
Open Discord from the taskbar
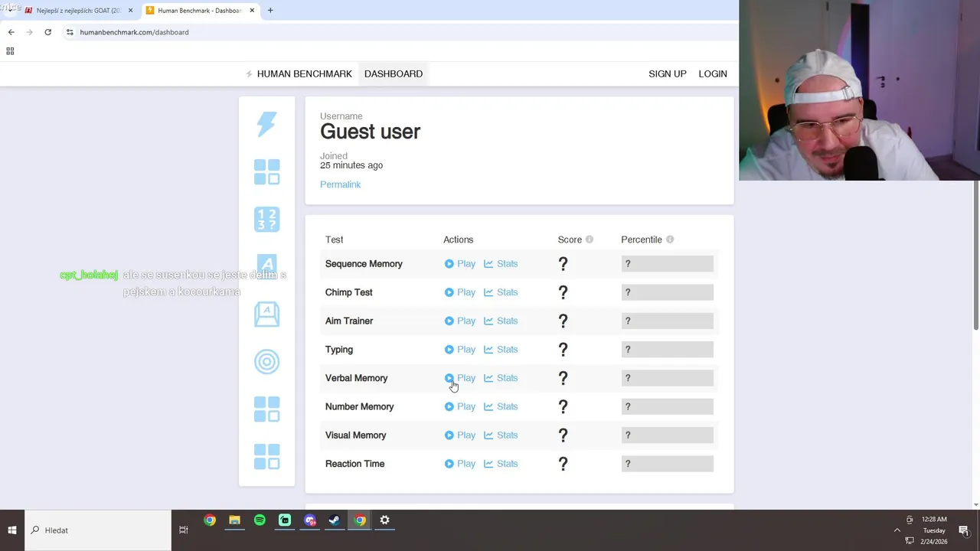tap(310, 520)
